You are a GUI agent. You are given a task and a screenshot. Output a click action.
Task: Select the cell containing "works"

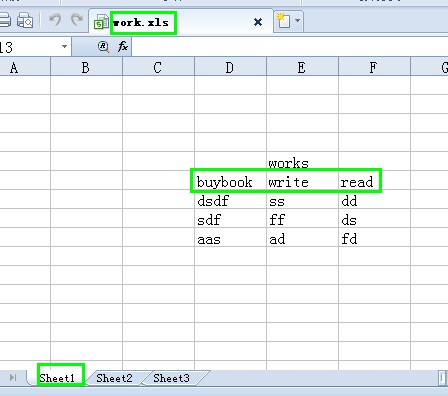tap(302, 161)
